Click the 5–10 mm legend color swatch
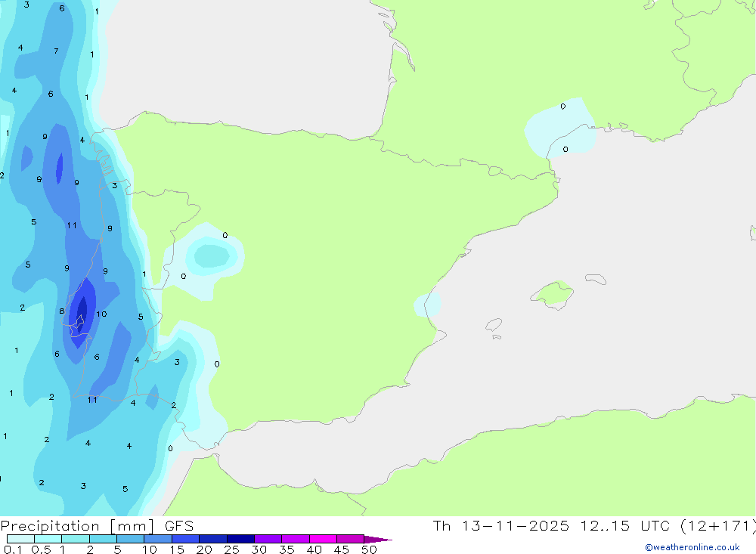The image size is (756, 554). tap(130, 539)
